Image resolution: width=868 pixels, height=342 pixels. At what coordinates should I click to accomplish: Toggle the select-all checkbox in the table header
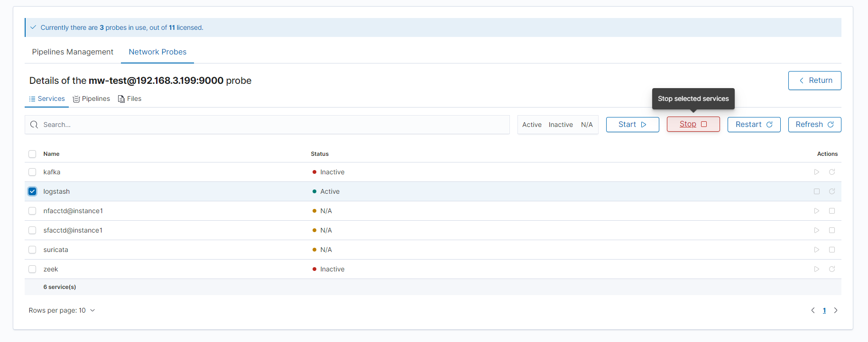click(x=32, y=154)
